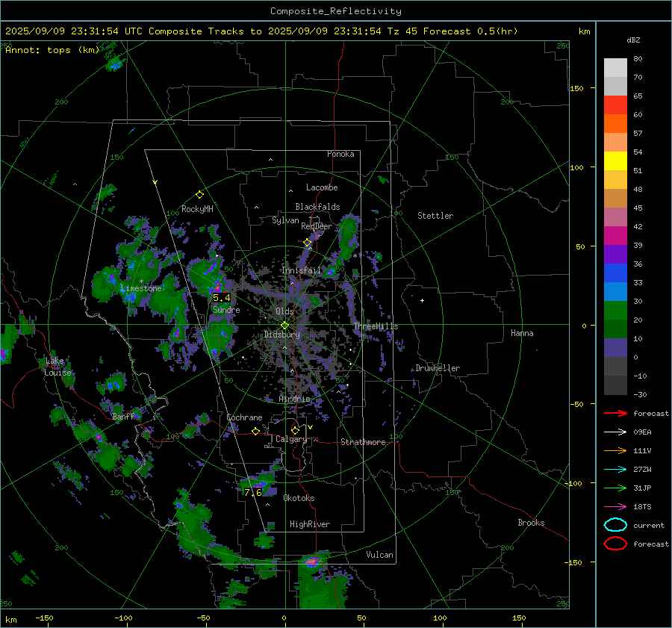Click the Brooks town label
The width and height of the screenshot is (672, 628).
coord(531,523)
